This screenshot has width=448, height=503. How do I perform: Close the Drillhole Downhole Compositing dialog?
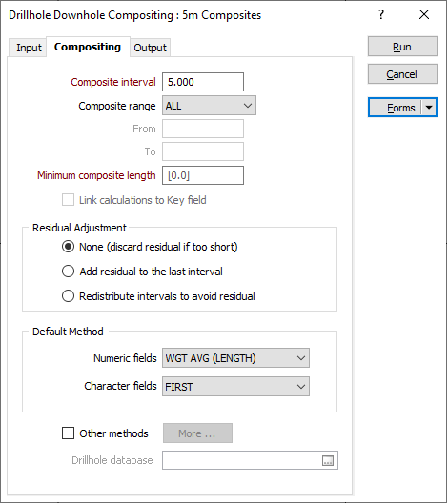[x=424, y=14]
